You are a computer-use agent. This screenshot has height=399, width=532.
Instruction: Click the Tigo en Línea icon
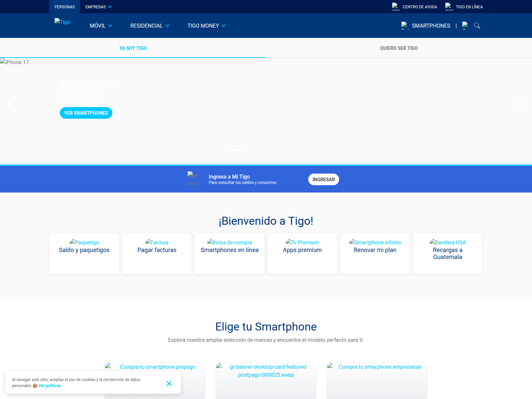449,7
